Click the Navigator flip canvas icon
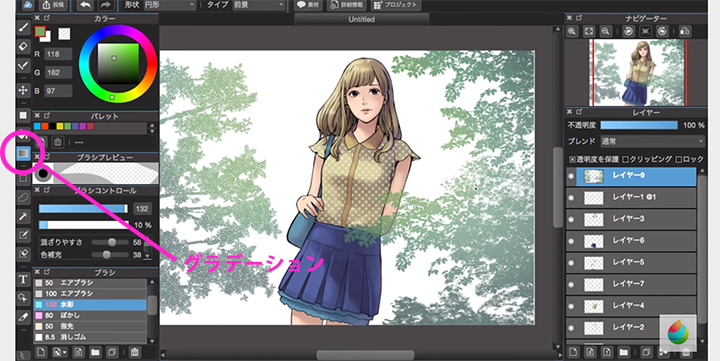This screenshot has width=720, height=361. pyautogui.click(x=685, y=31)
